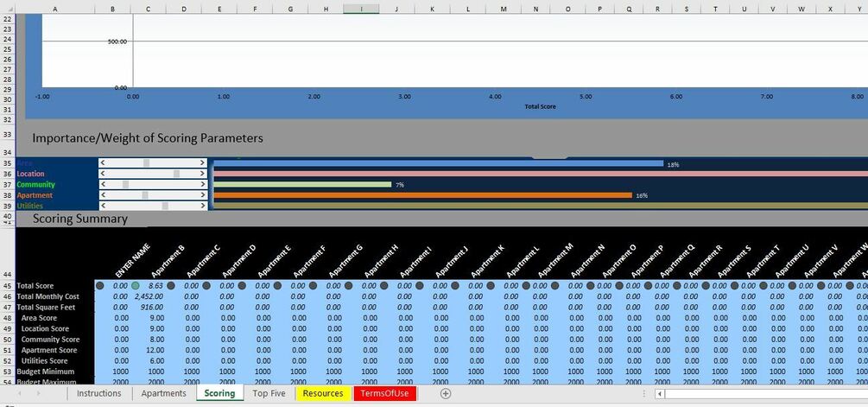Select the Apartment Score value 12.00
The height and width of the screenshot is (407, 868).
pyautogui.click(x=148, y=350)
